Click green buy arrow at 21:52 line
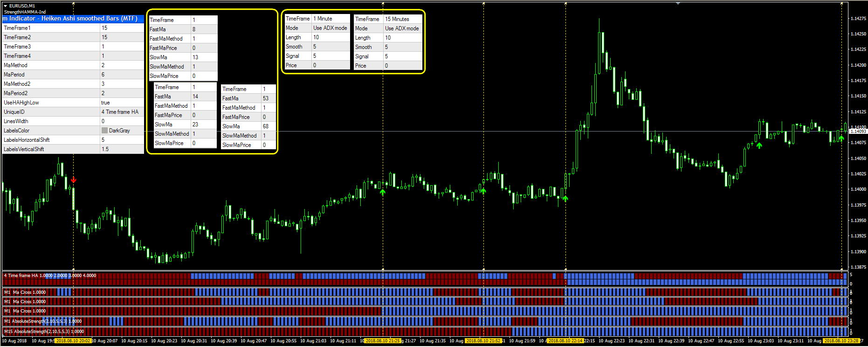This screenshot has width=868, height=347. pos(483,191)
